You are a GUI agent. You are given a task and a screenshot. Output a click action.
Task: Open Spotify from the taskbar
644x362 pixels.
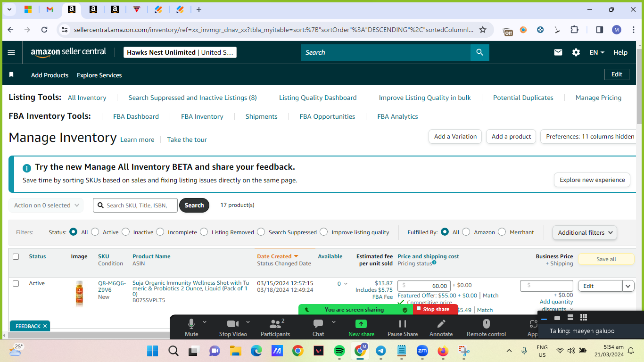click(339, 351)
